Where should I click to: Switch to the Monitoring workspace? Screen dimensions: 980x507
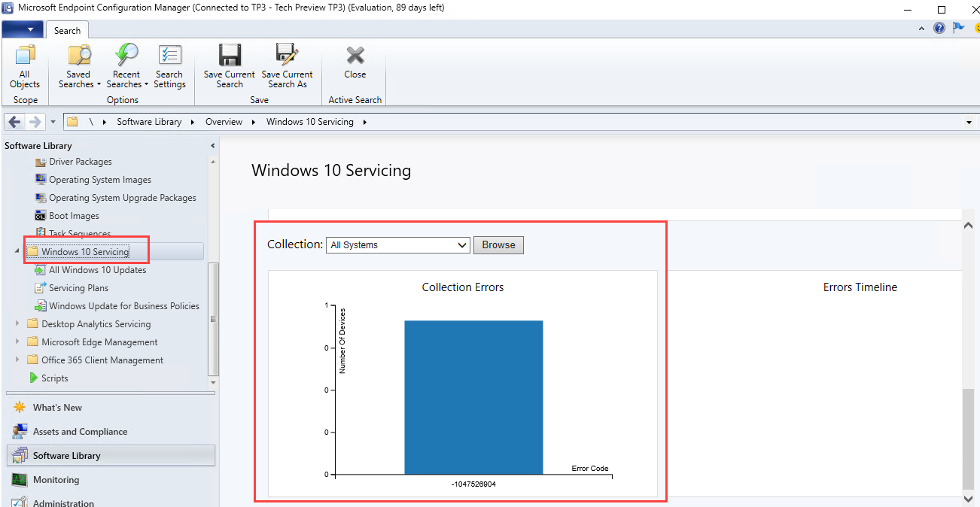(56, 480)
